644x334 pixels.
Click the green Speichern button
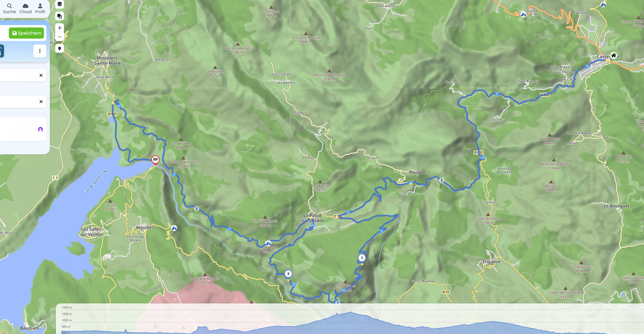pyautogui.click(x=27, y=33)
